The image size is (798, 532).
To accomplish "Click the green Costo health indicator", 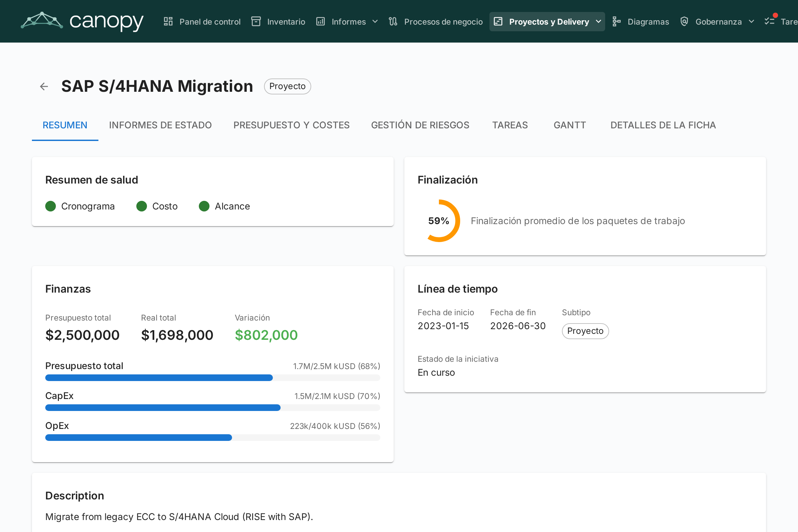I will [142, 206].
